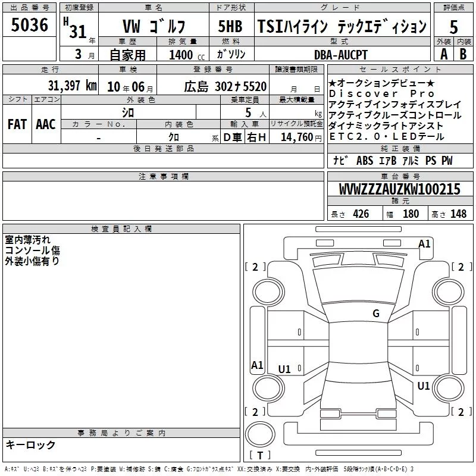The height and width of the screenshot is (476, 476).
Task: Select the 右H steering position
Action: (x=256, y=137)
